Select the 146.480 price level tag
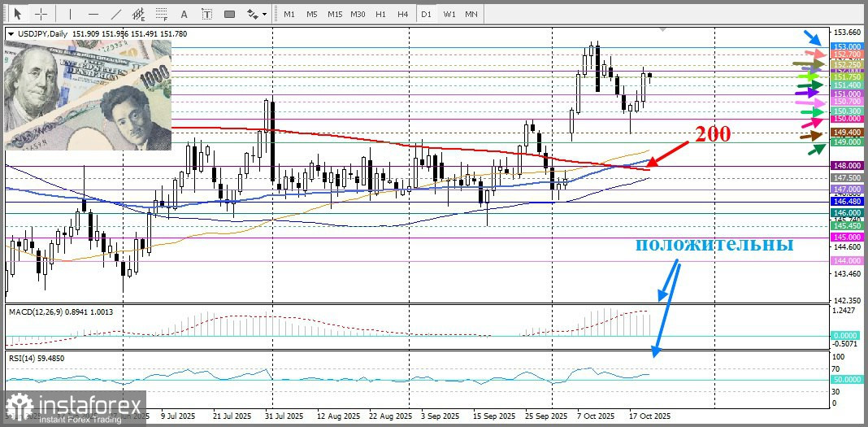 [x=846, y=203]
